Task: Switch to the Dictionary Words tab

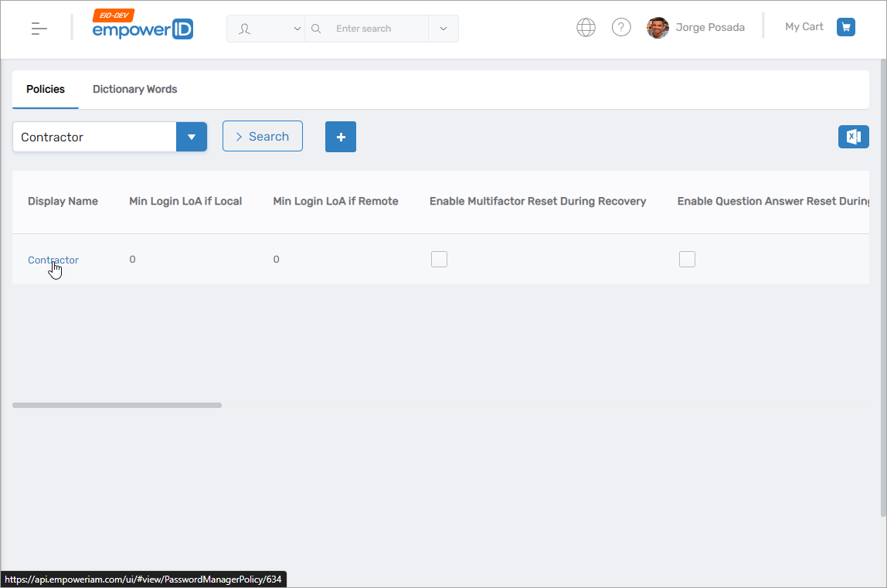Action: pos(134,89)
